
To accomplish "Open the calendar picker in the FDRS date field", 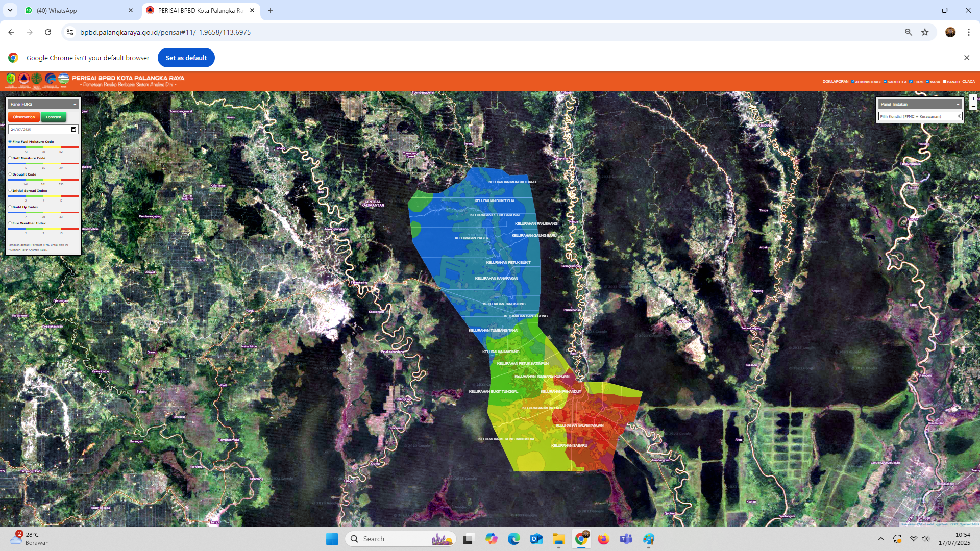I will [x=73, y=130].
